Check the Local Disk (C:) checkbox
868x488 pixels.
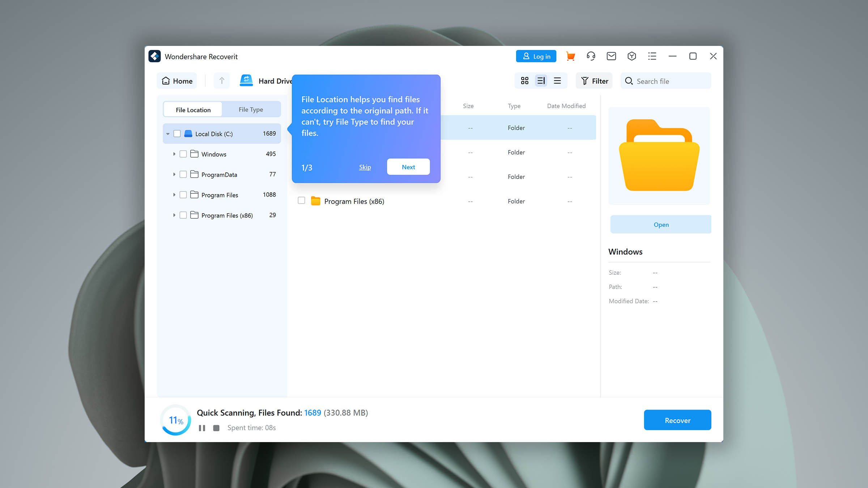coord(177,134)
